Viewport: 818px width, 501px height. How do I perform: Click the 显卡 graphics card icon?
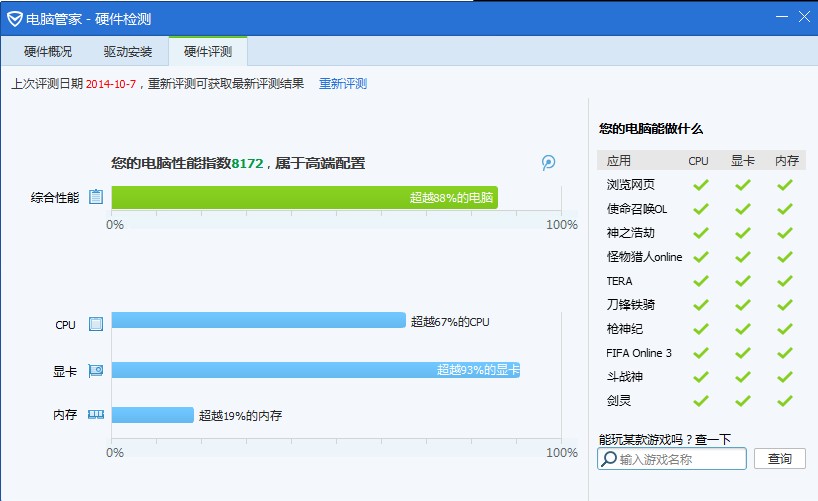tap(96, 371)
